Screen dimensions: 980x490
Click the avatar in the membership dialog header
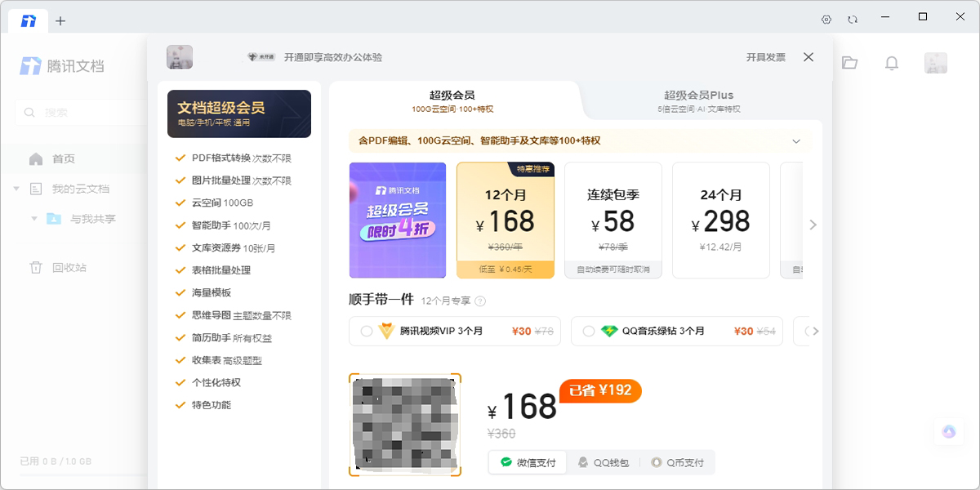(180, 57)
